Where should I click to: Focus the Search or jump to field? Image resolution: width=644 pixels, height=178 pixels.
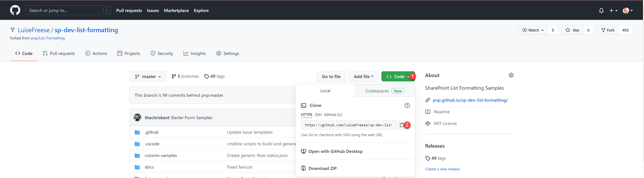point(68,10)
